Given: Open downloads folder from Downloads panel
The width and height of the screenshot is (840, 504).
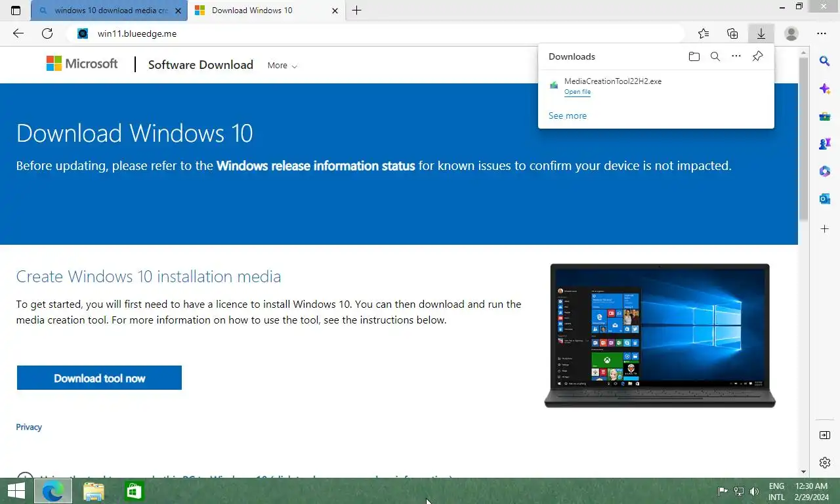Looking at the screenshot, I should click(x=694, y=56).
